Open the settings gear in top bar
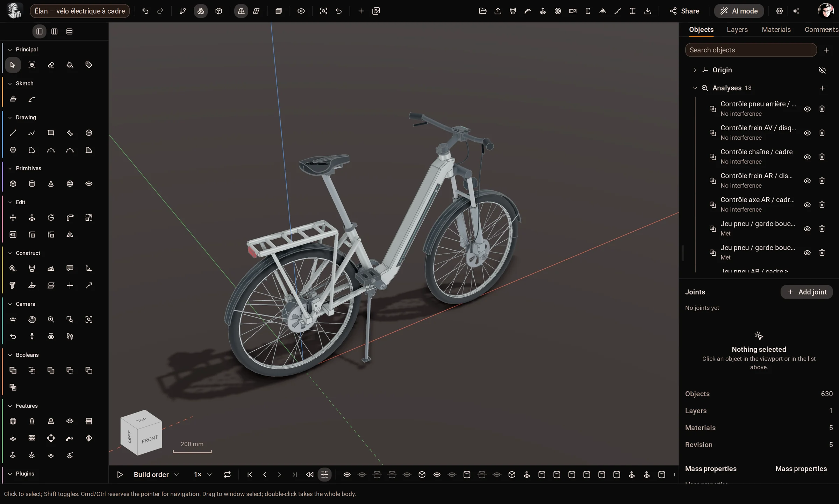Viewport: 839px width, 504px height. [x=779, y=11]
